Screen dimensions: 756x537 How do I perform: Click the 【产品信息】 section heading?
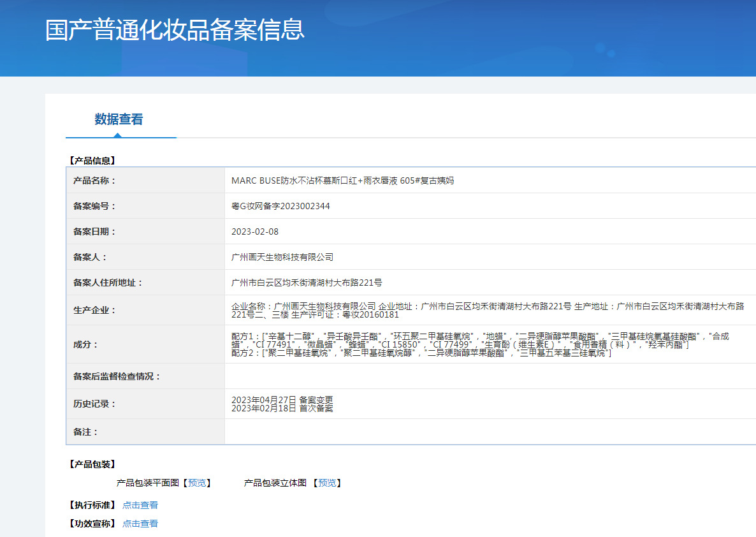click(x=92, y=161)
